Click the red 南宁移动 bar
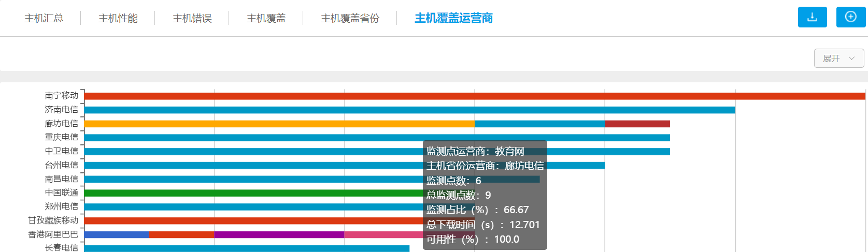Viewport: 868px width, 252px height. point(466,96)
